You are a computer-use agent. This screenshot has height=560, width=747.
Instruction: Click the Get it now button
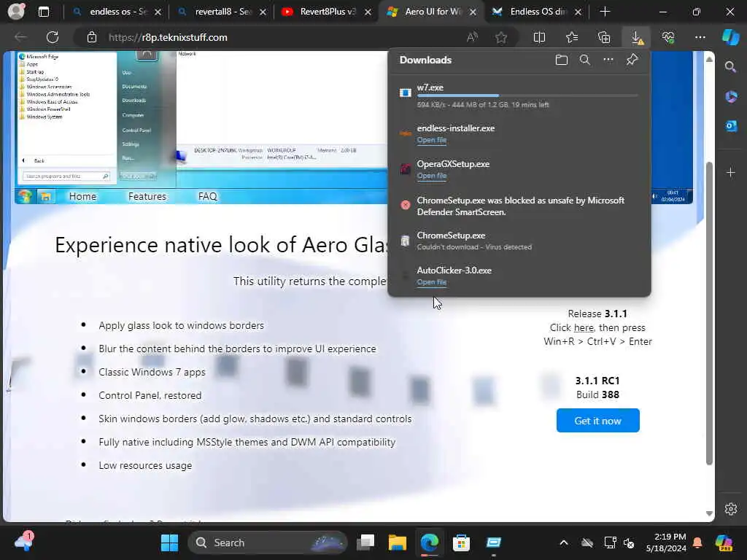point(597,421)
